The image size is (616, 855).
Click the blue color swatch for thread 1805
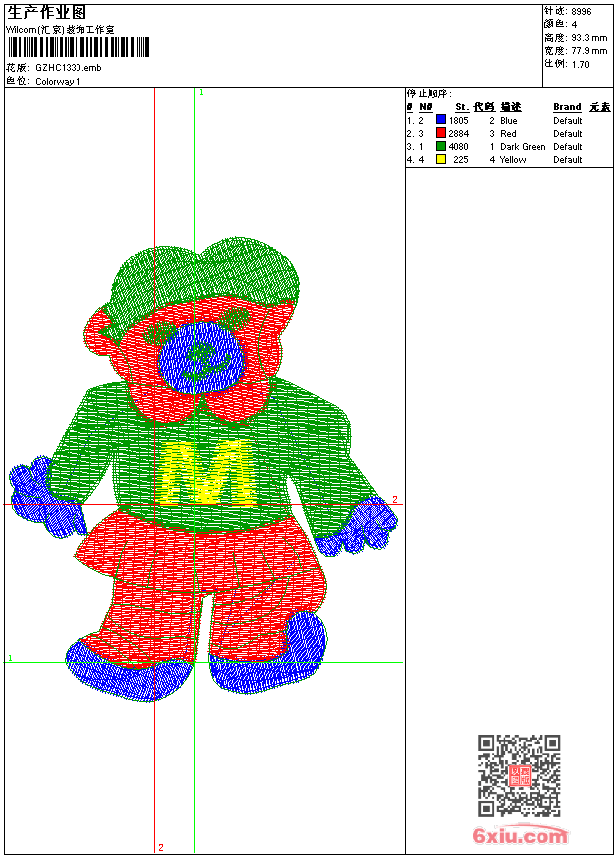(441, 120)
